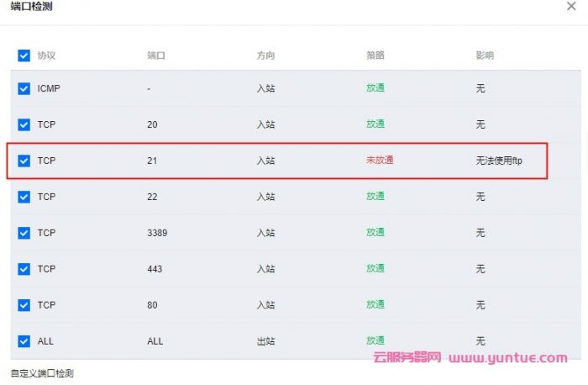Viewport: 588px width, 385px height.
Task: Click the 协议 column header
Action: click(46, 55)
